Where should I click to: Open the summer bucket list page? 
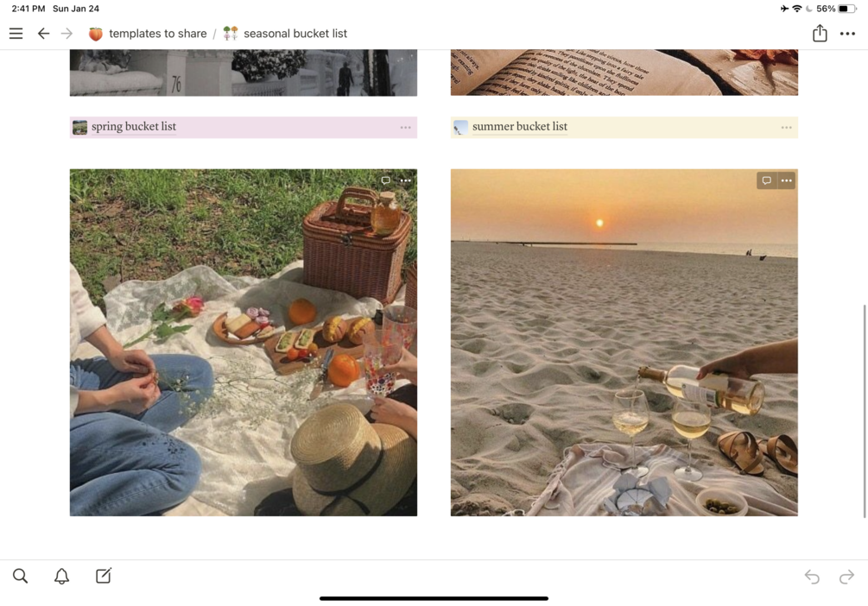pos(520,127)
